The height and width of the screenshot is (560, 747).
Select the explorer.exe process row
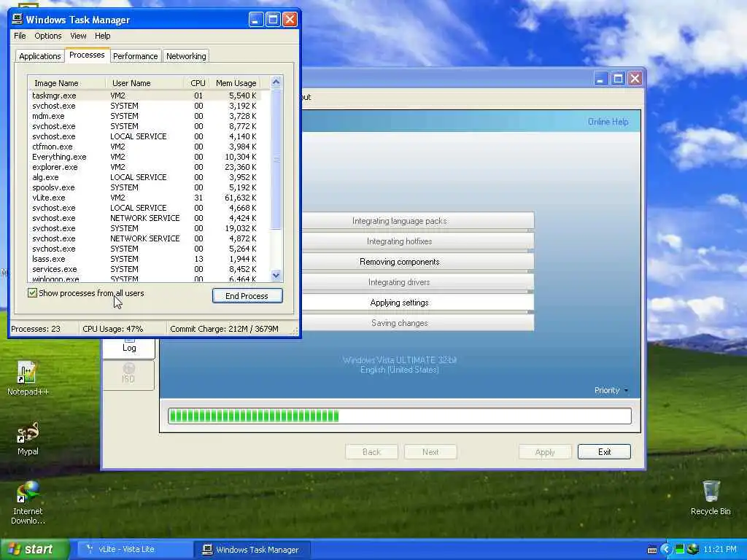(x=144, y=167)
